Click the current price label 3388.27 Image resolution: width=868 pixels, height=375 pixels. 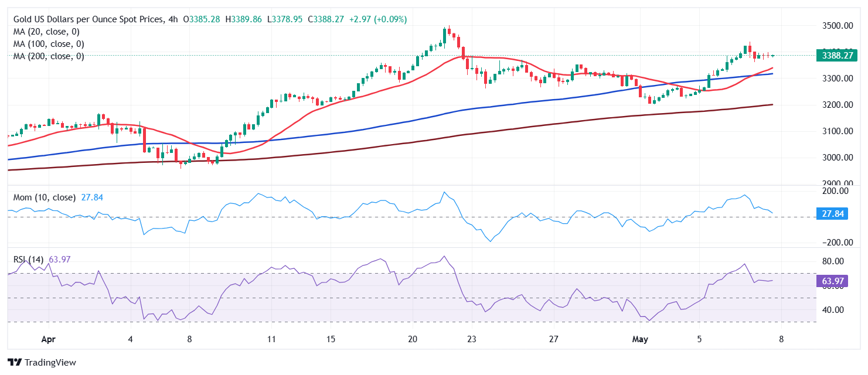837,56
